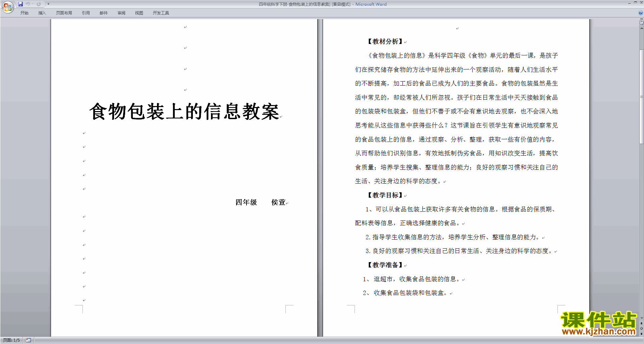The width and height of the screenshot is (644, 344).
Task: Click the line starting 《食物包装上的信息》是科学四年级
Action: [x=462, y=56]
